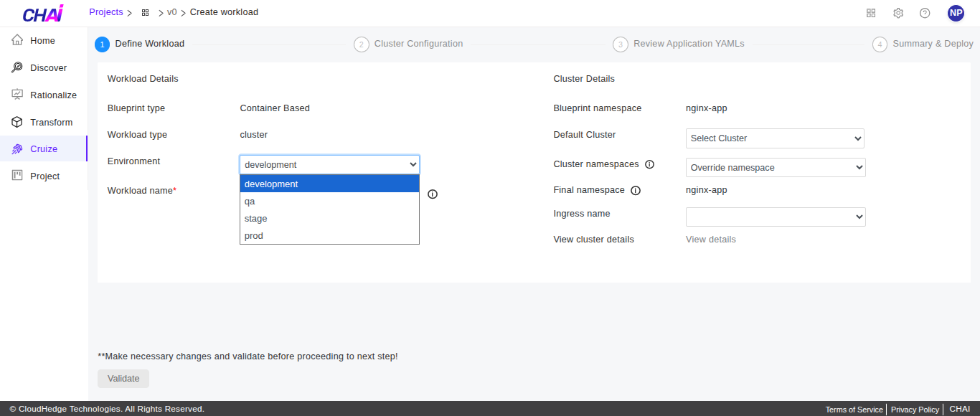Click the CHAI logo

[x=43, y=14]
